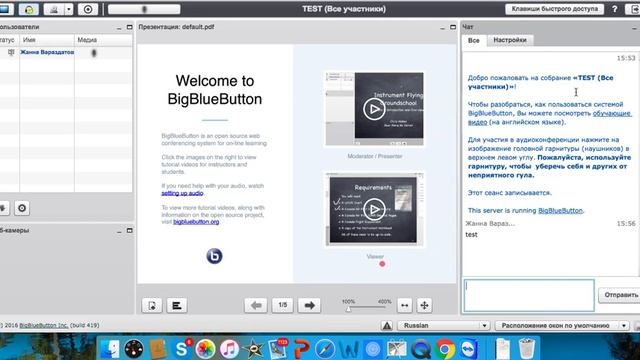This screenshot has width=640, height=360.
Task: Open Finder from the dock
Action: click(110, 349)
